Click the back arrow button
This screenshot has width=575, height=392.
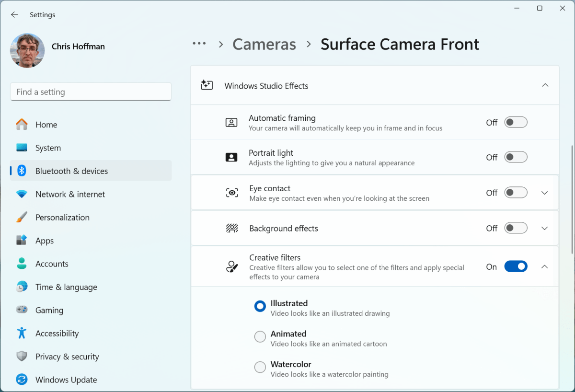coord(14,14)
